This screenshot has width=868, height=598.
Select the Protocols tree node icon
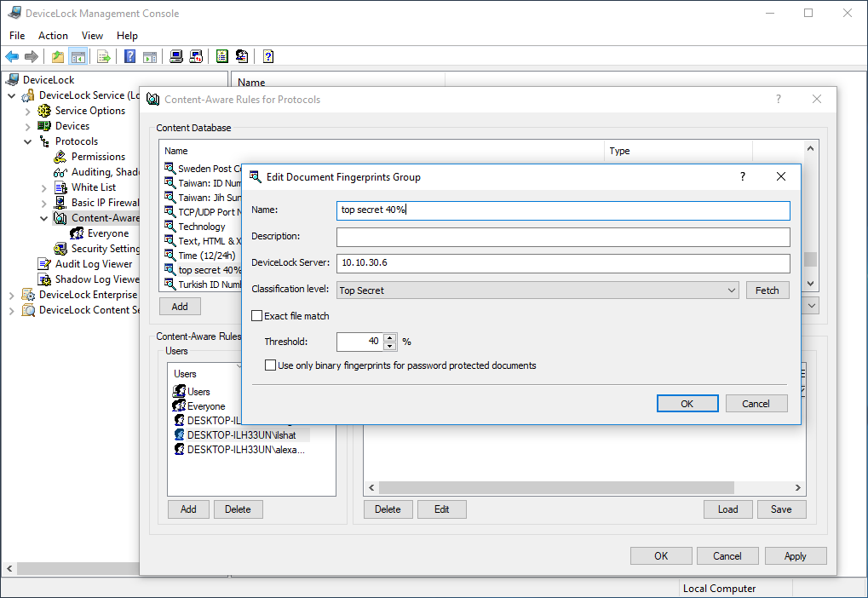tap(44, 141)
